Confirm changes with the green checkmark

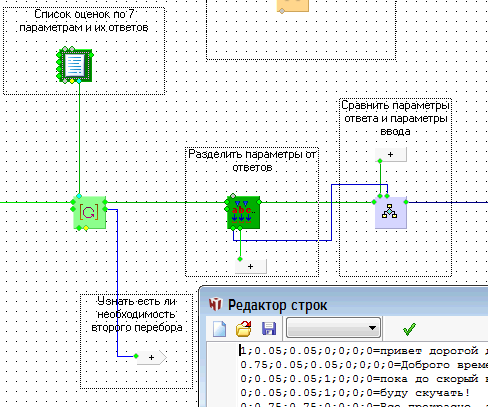coord(409,329)
